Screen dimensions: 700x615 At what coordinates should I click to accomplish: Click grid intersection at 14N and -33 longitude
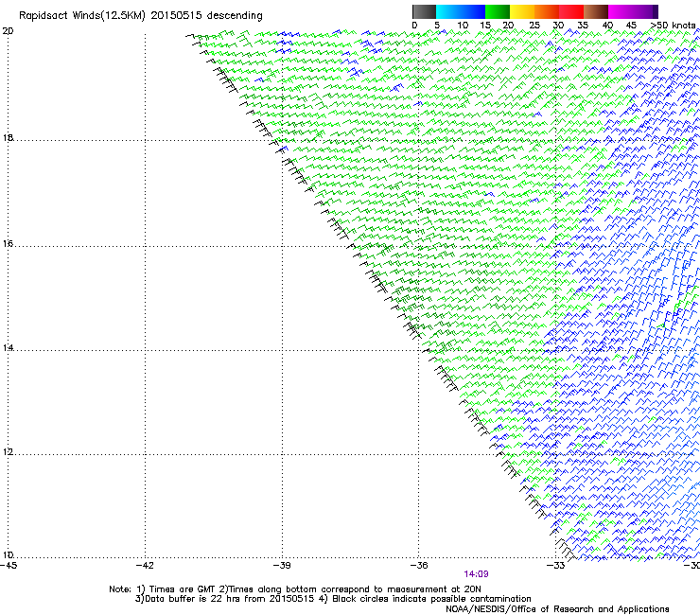(x=555, y=350)
